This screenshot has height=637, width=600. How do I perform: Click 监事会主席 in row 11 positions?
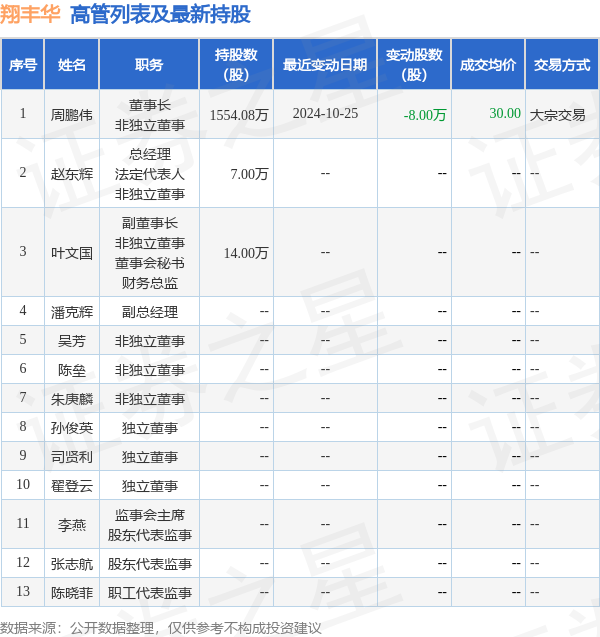pyautogui.click(x=149, y=515)
